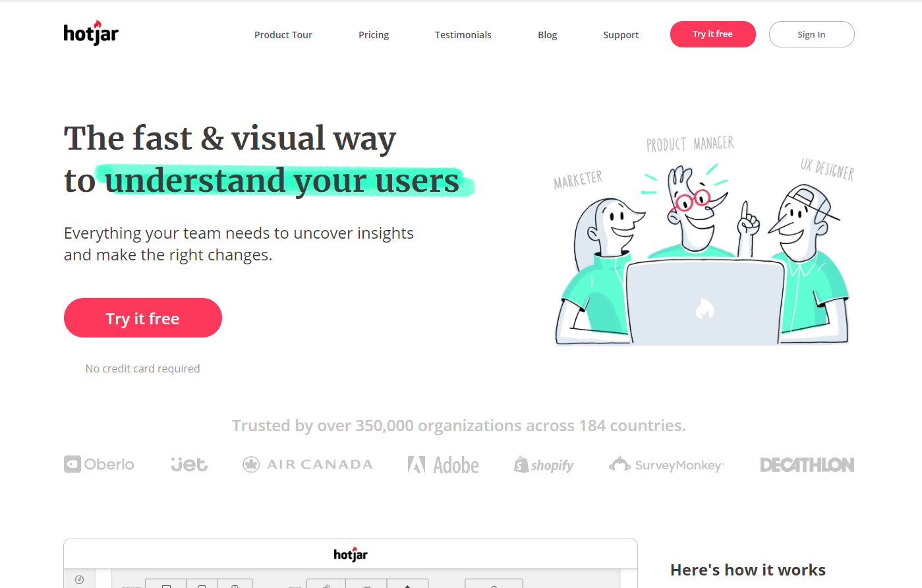Viewport: 922px width, 588px height.
Task: Click 'Everything your team needs' subheading
Action: (239, 244)
